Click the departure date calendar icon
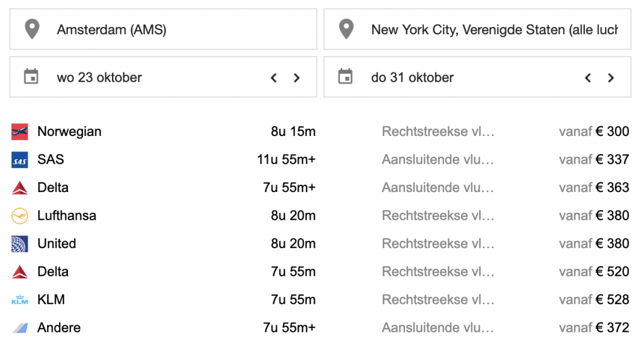 (x=31, y=77)
